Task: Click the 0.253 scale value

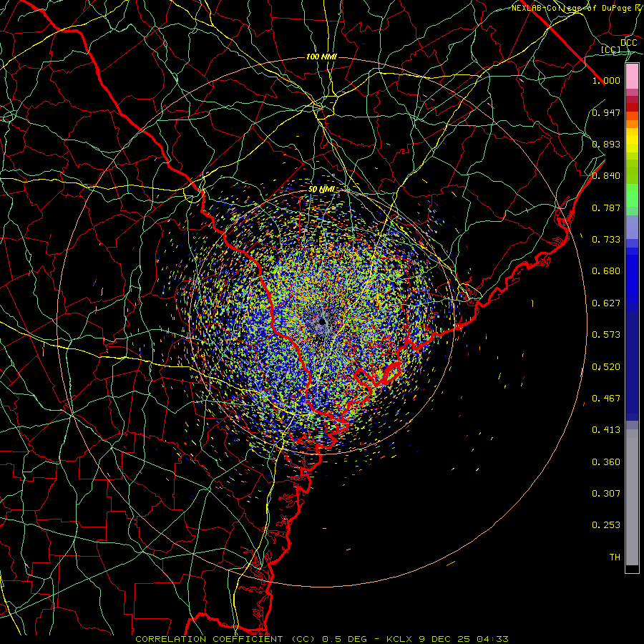Action: point(606,525)
